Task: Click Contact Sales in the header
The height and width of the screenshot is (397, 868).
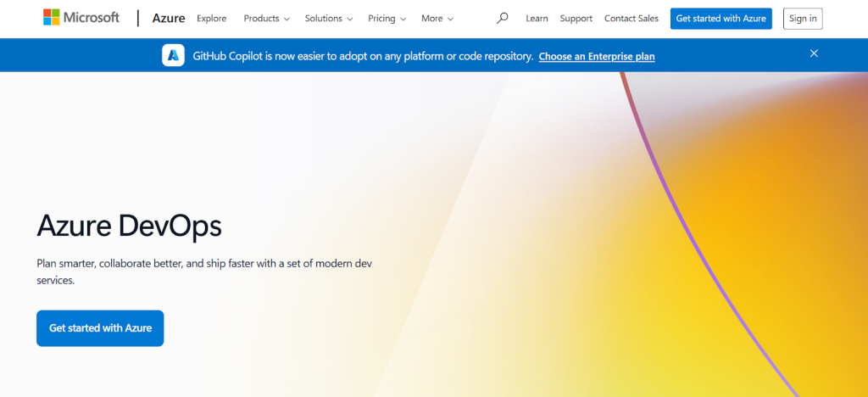Action: [632, 19]
